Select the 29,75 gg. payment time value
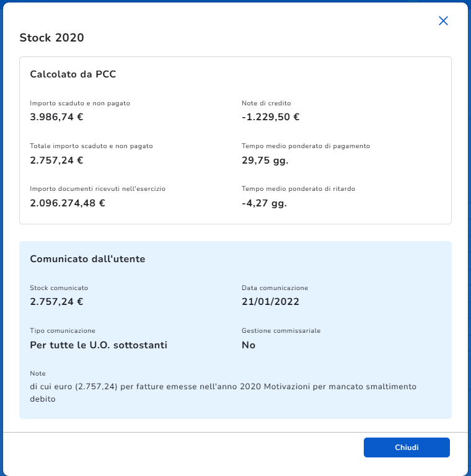 coord(265,160)
